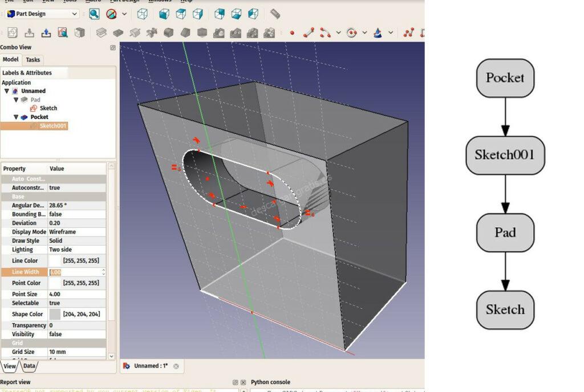Select the Line sketch tool
Viewport: 584px width, 392px height.
(308, 32)
